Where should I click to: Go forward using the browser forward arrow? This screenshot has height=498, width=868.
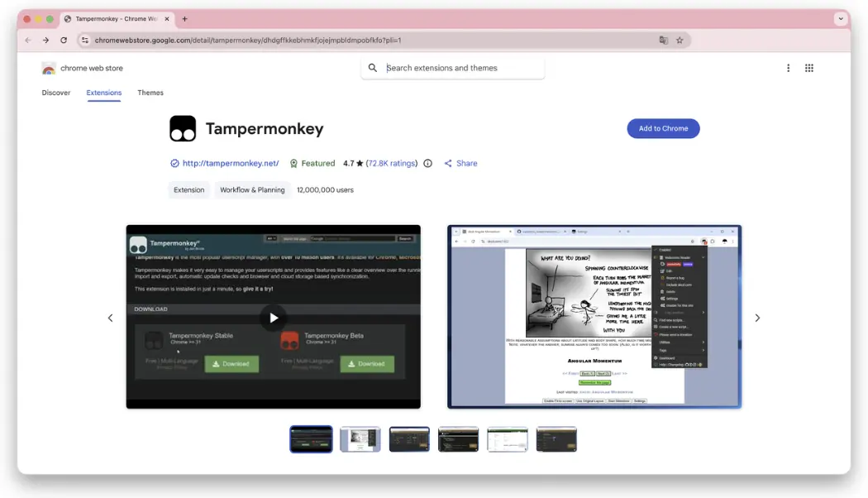pos(46,40)
